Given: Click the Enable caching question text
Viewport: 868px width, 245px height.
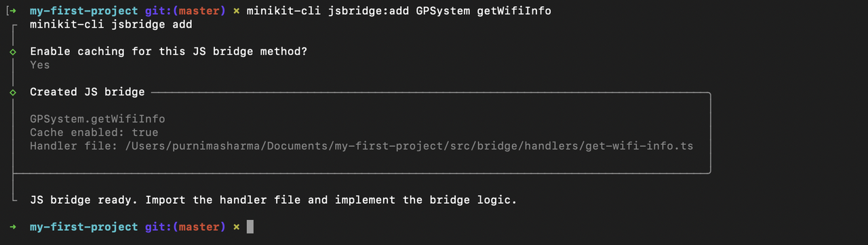Looking at the screenshot, I should [168, 51].
